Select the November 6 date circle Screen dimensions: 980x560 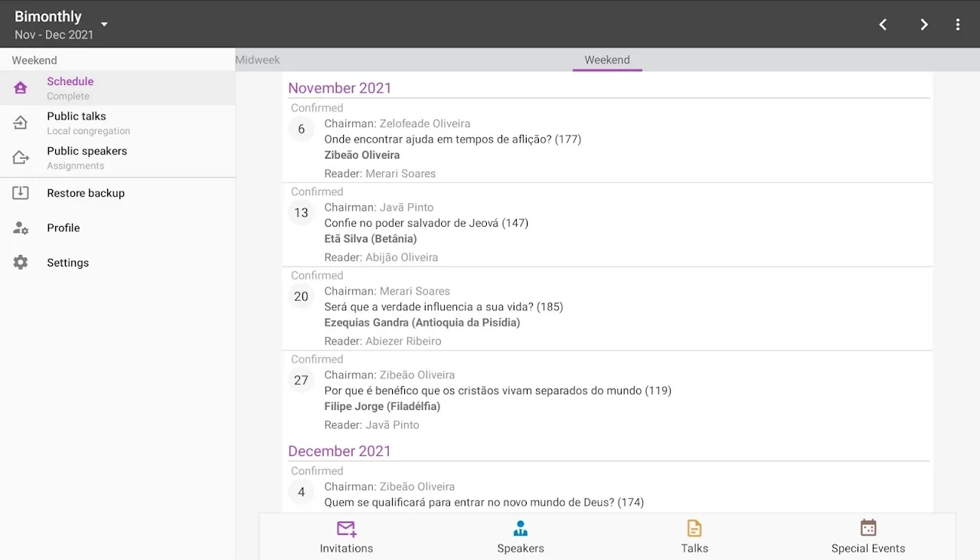(301, 129)
